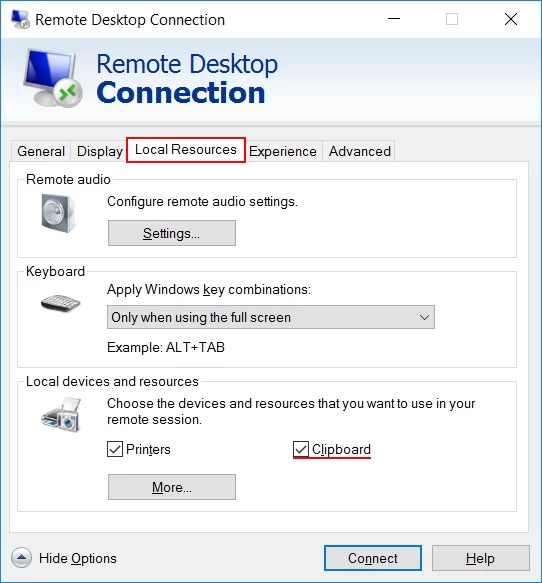The width and height of the screenshot is (542, 583).
Task: Click the large monitor banner icon
Action: pos(53,78)
